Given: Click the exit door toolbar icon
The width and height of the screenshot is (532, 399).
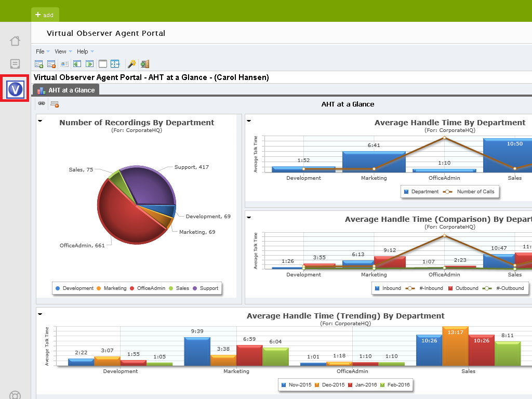Looking at the screenshot, I should (144, 64).
